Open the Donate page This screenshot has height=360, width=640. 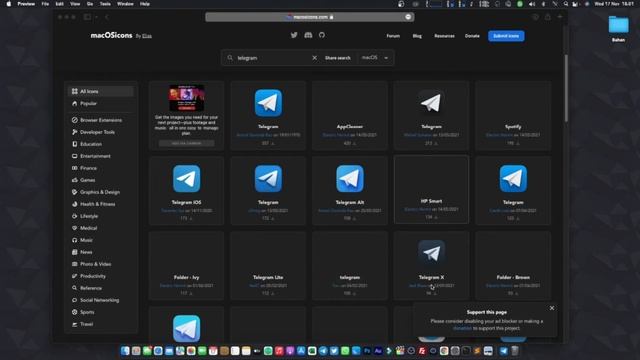click(472, 36)
